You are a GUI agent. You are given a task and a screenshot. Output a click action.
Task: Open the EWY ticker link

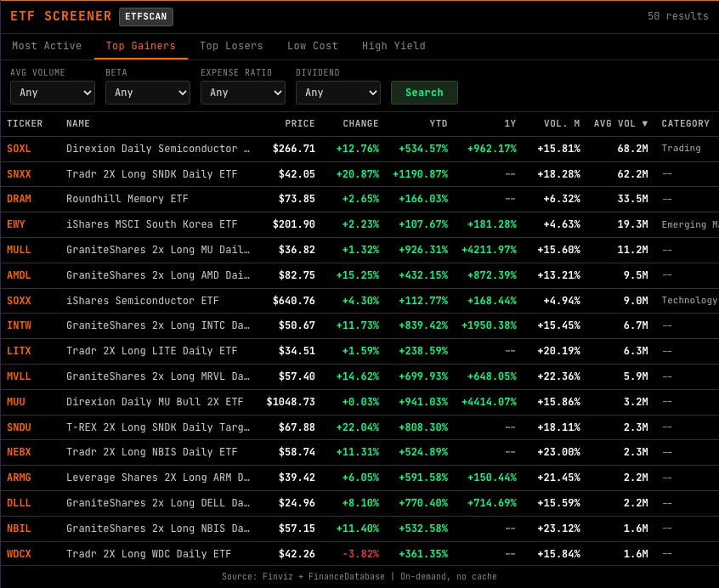pos(16,224)
